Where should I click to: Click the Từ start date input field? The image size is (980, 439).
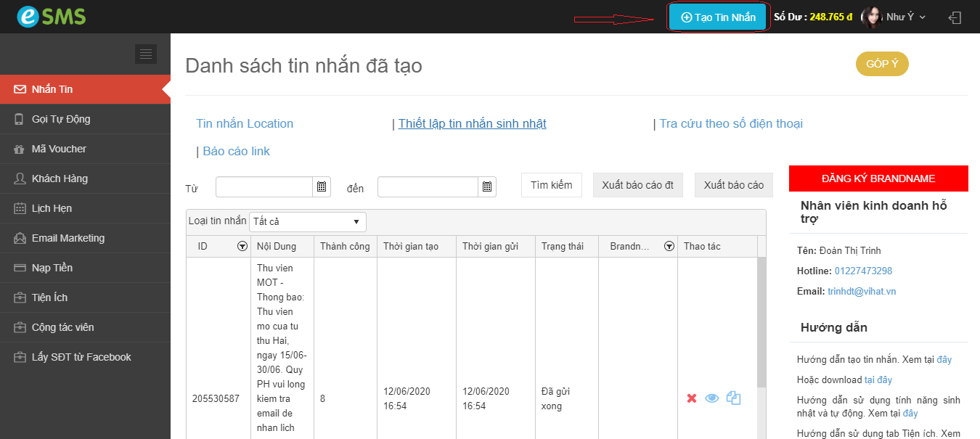[x=264, y=187]
